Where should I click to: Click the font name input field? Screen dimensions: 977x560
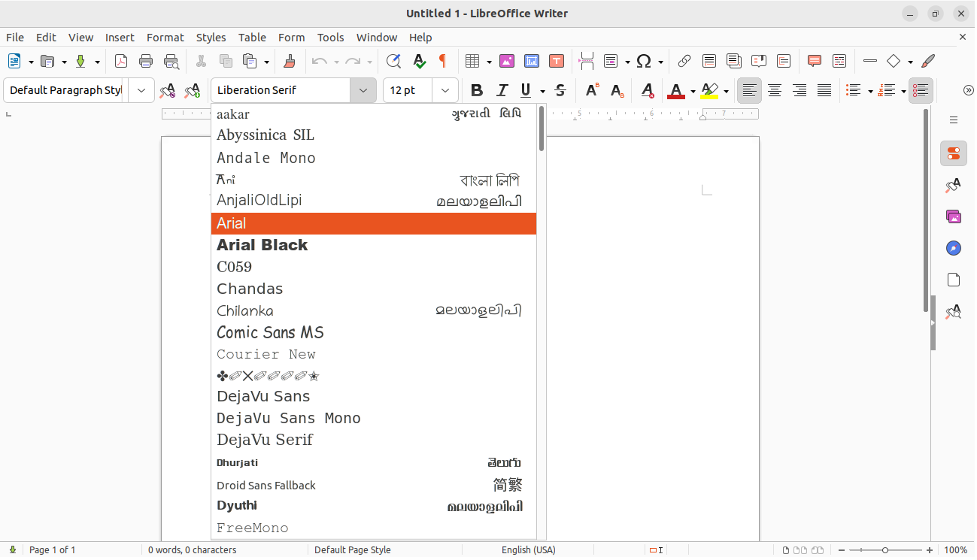tap(281, 90)
